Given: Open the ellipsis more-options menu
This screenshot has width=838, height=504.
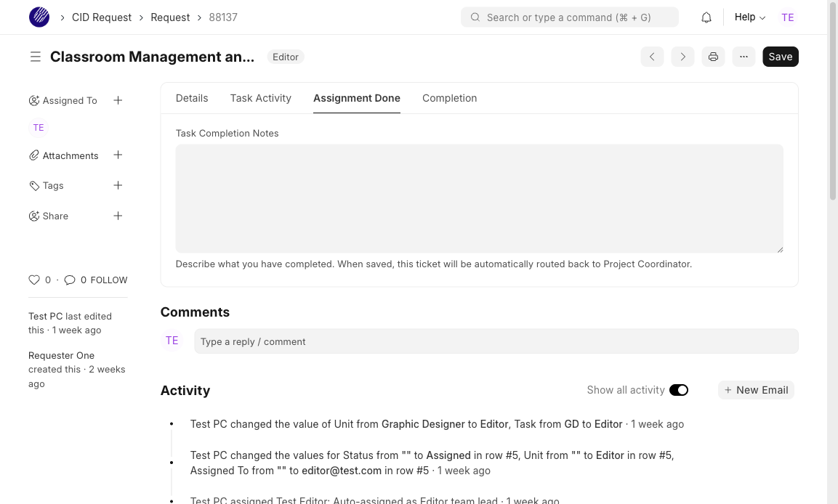Looking at the screenshot, I should (744, 56).
